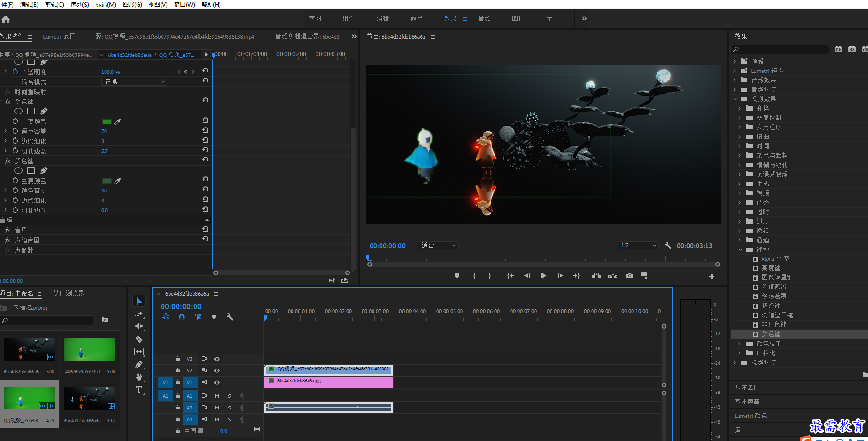Play the program monitor video
The image size is (868, 441).
pos(543,276)
